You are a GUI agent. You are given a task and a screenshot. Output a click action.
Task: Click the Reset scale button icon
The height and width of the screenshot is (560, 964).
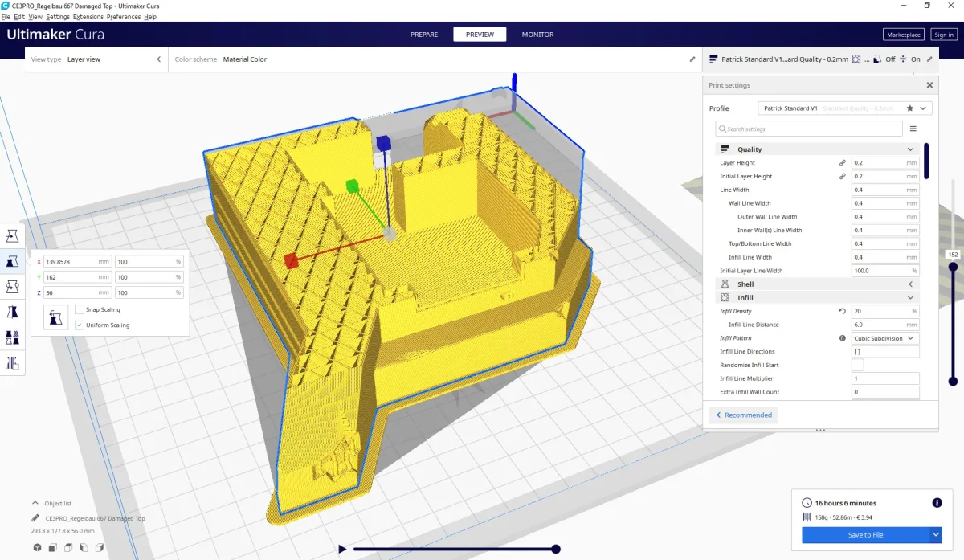coord(55,317)
